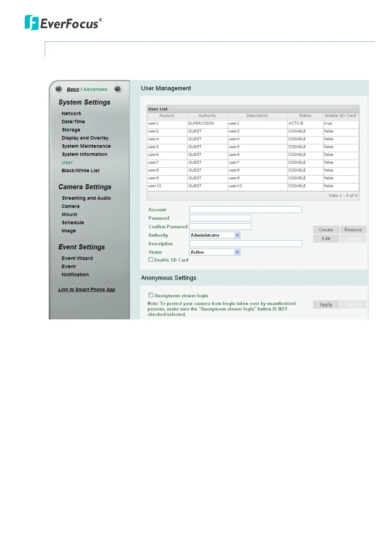Enable the SD Card checkbox
The width and height of the screenshot is (392, 555).
point(151,260)
